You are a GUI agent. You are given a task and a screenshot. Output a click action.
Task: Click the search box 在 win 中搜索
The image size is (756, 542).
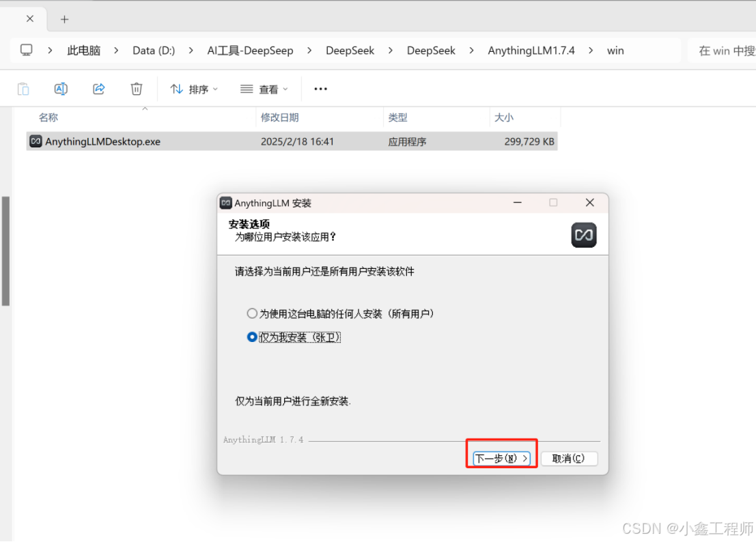(x=722, y=51)
